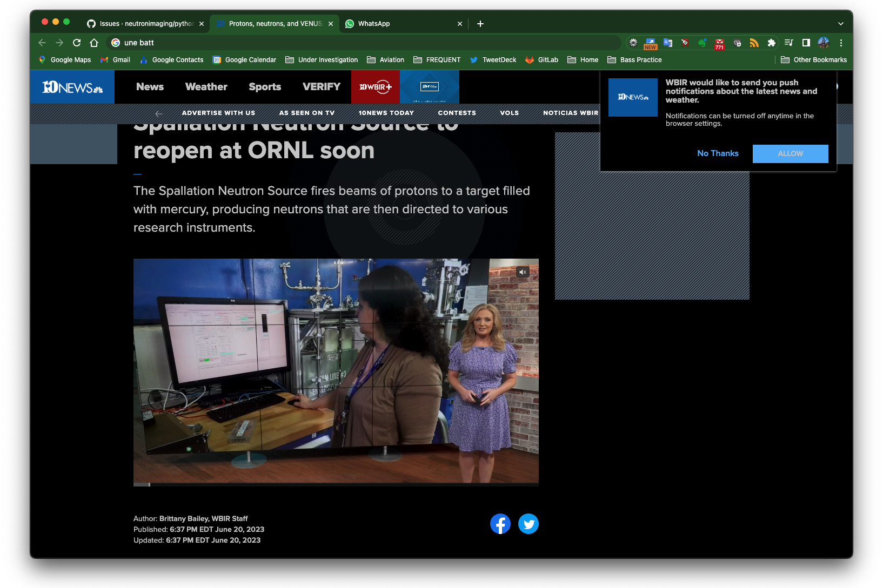Share the article on Facebook
Image resolution: width=883 pixels, height=588 pixels.
pos(500,524)
